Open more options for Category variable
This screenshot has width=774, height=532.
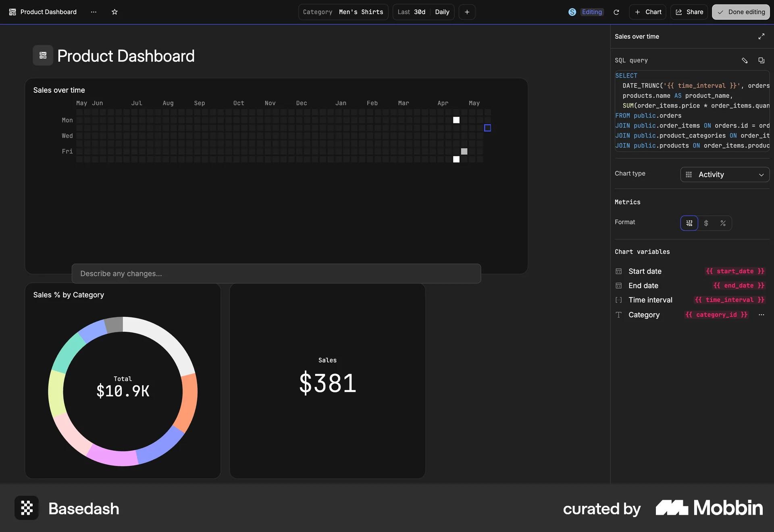click(761, 315)
